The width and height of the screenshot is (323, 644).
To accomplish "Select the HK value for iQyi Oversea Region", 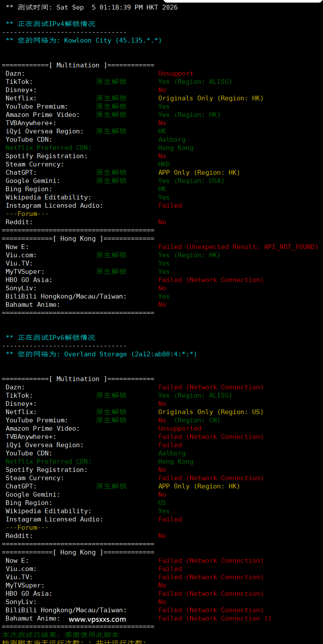I will (x=162, y=131).
